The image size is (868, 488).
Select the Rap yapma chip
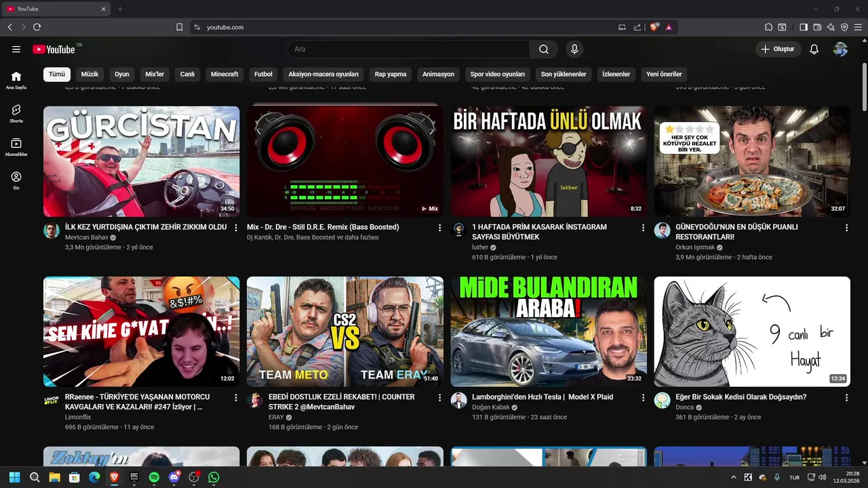click(x=391, y=74)
